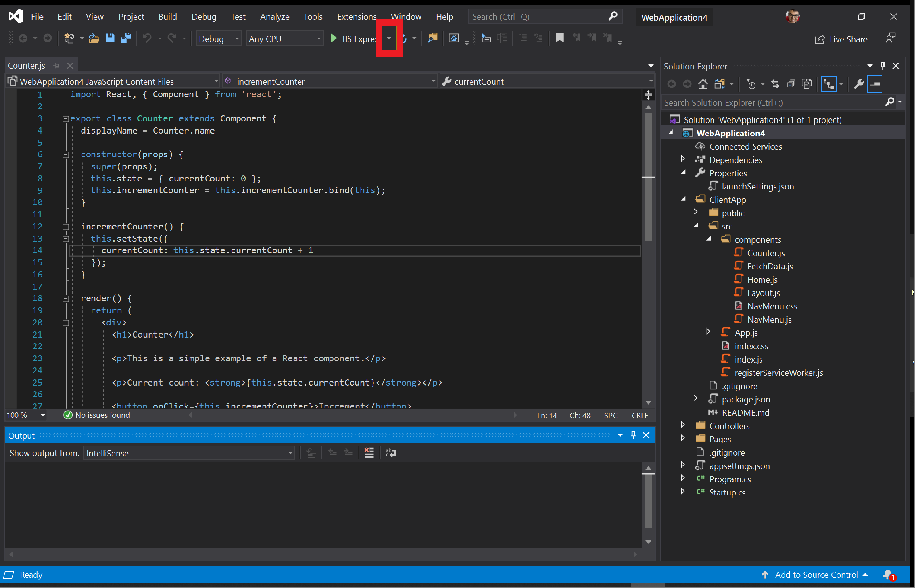Click the Search Solution Explorer icon
Screen dimensions: 915x588
click(890, 102)
